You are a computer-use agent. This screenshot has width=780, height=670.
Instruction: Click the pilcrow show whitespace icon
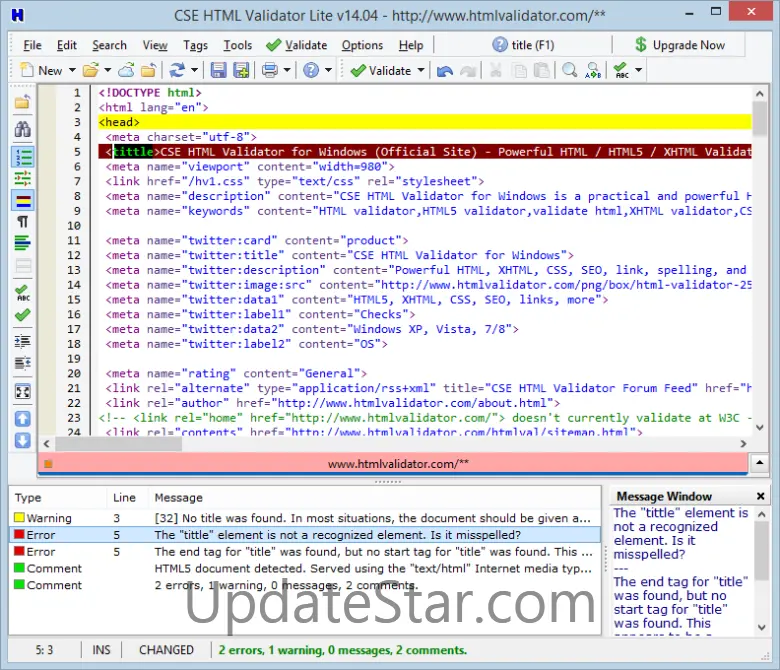(22, 222)
